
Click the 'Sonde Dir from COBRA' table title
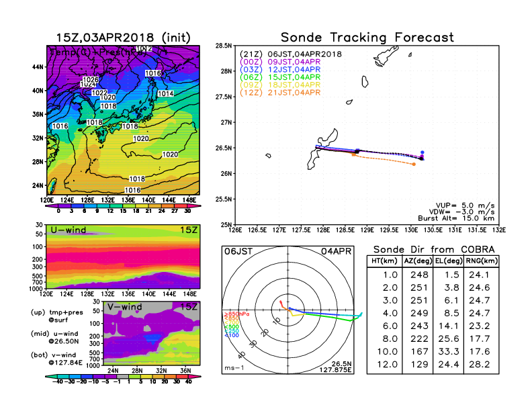click(434, 250)
